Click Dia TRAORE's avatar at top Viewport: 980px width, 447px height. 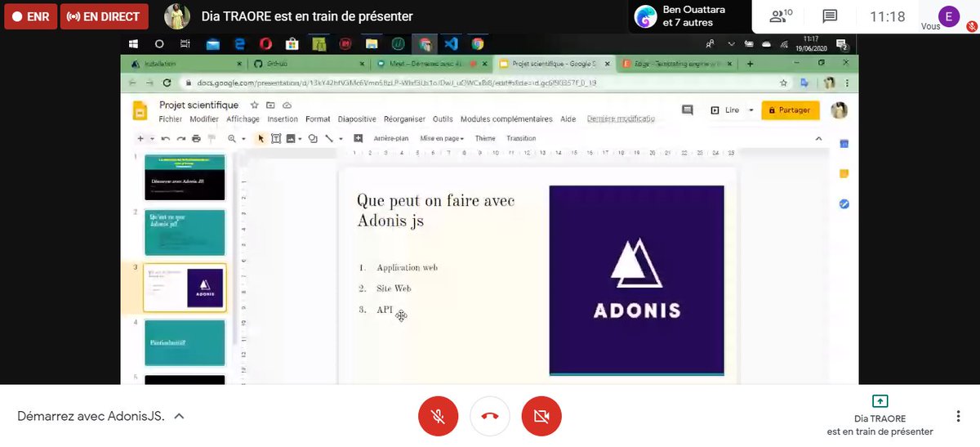pos(177,16)
